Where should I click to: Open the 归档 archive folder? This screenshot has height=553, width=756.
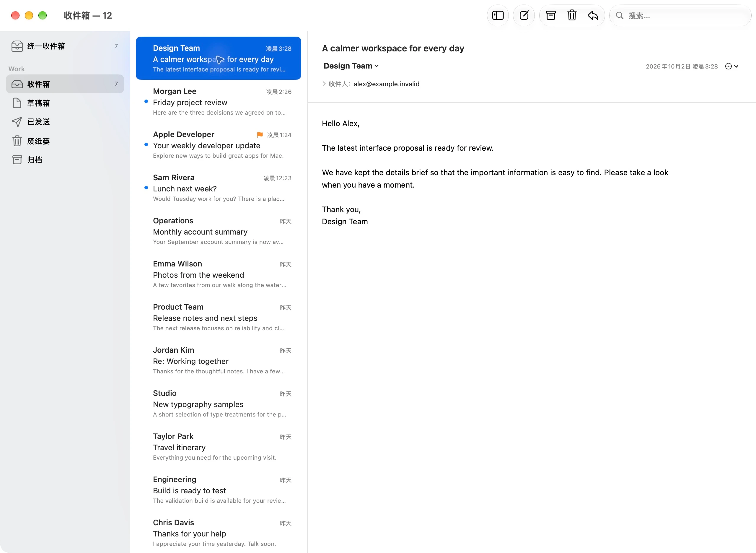[x=65, y=160]
